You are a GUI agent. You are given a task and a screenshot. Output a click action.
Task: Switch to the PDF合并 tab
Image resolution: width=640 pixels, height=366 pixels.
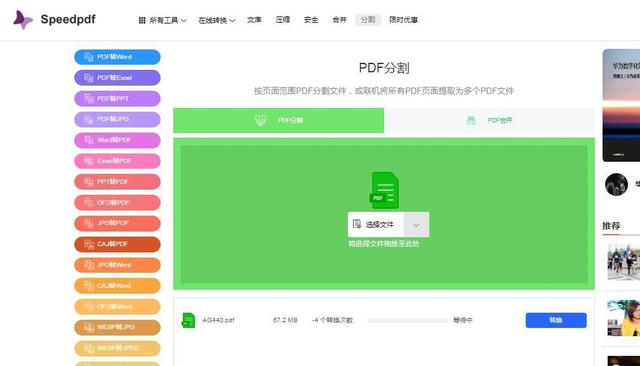(489, 120)
